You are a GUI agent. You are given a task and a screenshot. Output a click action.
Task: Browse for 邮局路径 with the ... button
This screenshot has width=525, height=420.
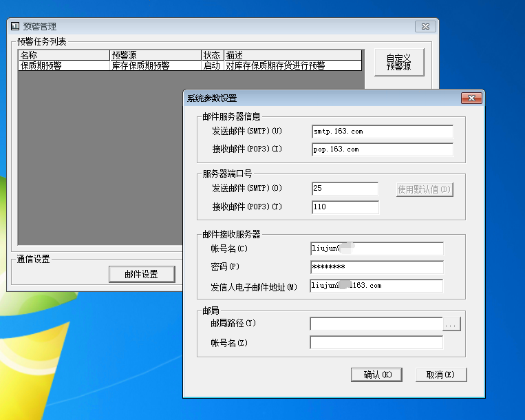451,324
